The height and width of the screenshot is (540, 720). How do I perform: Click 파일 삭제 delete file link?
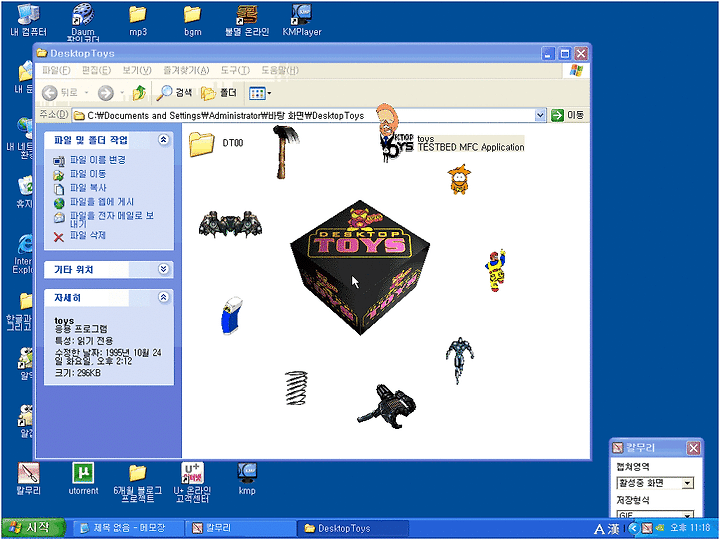click(88, 235)
